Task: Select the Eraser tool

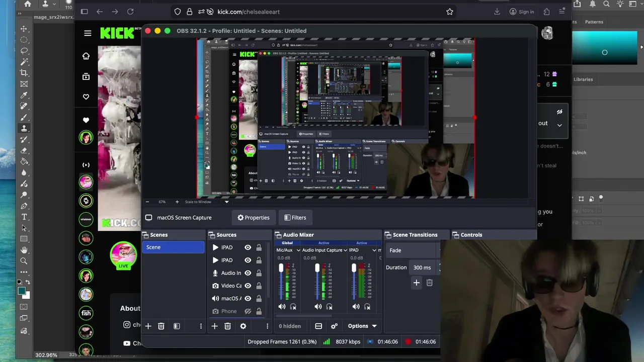Action: [24, 150]
